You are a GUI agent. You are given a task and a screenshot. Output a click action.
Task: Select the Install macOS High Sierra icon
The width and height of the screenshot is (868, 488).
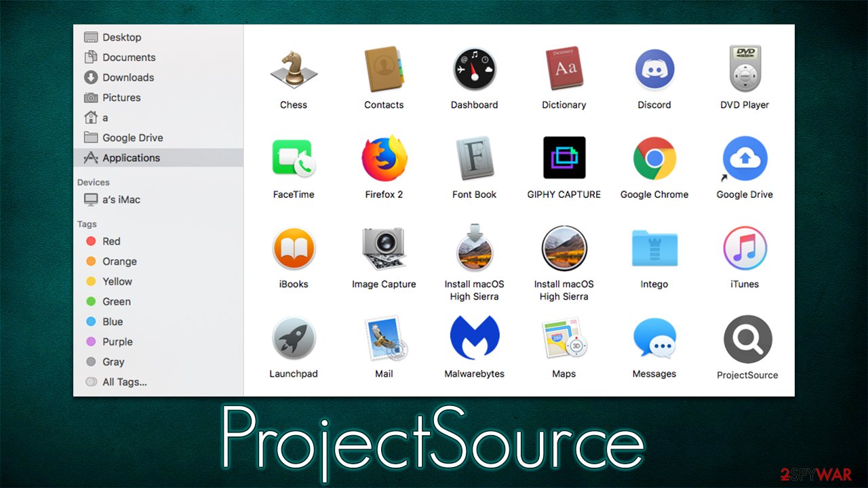click(x=474, y=248)
